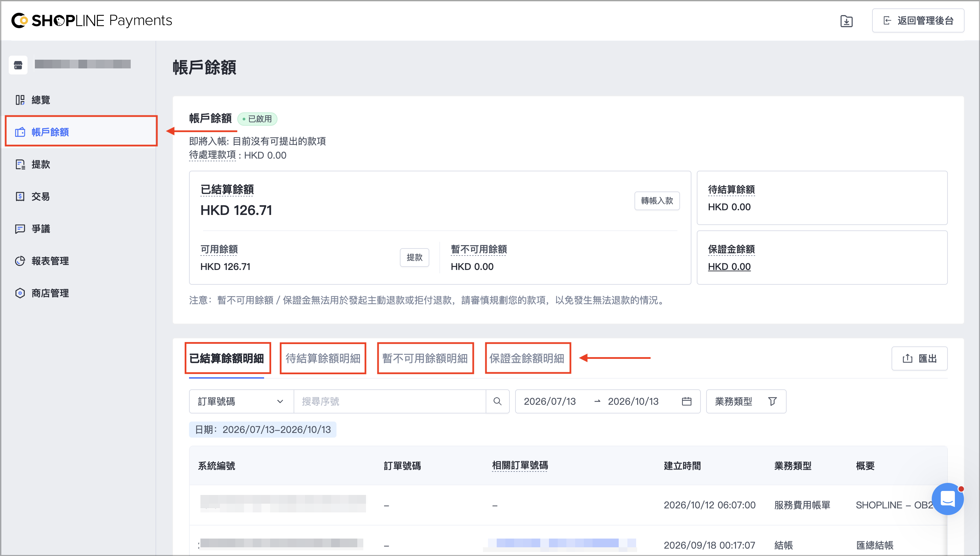Click start date 2026/07/13 field
Image resolution: width=980 pixels, height=556 pixels.
[x=550, y=401]
